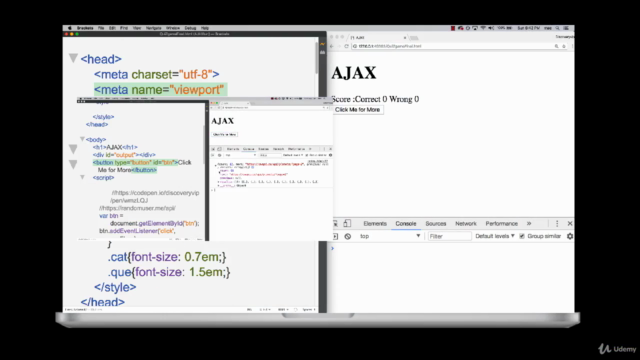640x360 pixels.
Task: Switch to the Console tab in DevTools
Action: pyautogui.click(x=406, y=224)
